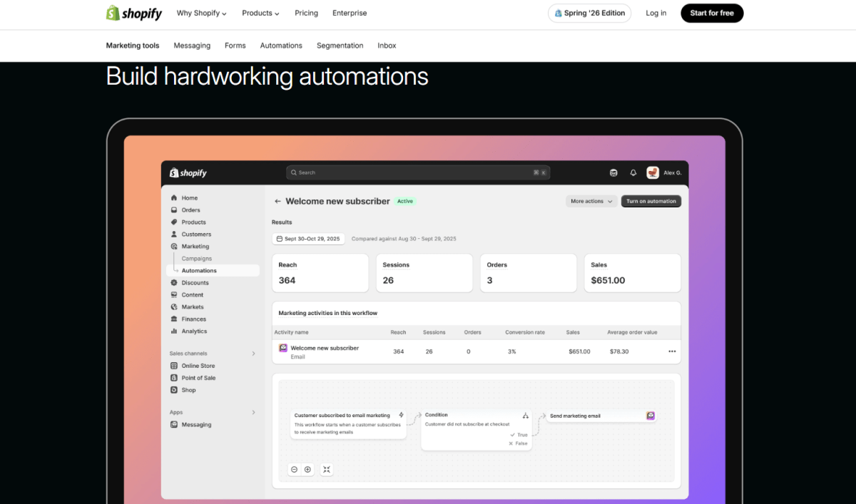Open Campaigns under Marketing
This screenshot has height=504, width=856.
197,259
